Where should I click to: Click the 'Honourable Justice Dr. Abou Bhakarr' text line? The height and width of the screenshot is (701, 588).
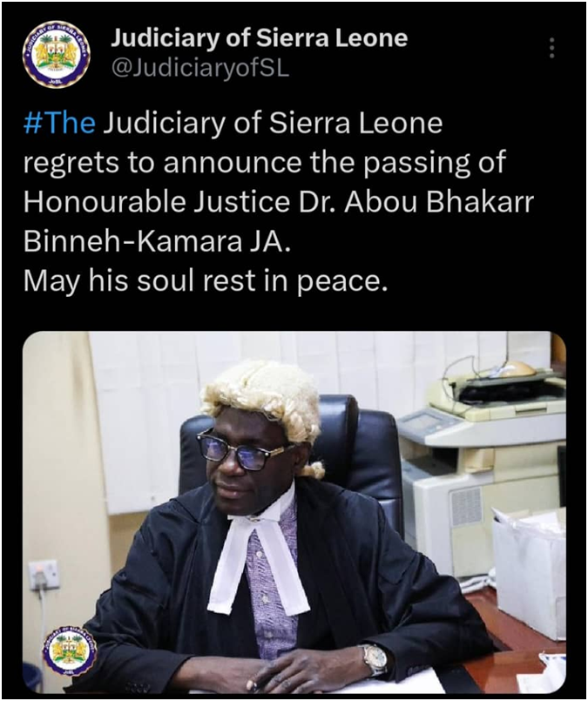(x=279, y=202)
